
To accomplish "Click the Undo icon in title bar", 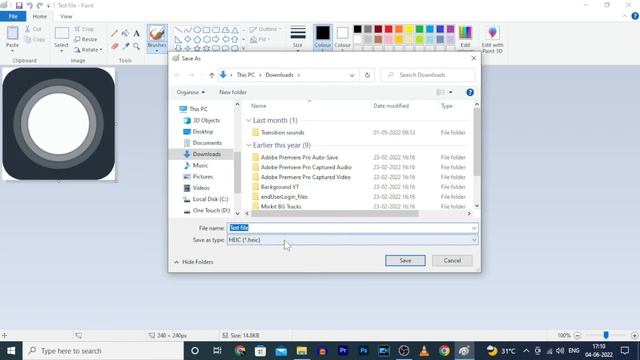I will click(29, 6).
